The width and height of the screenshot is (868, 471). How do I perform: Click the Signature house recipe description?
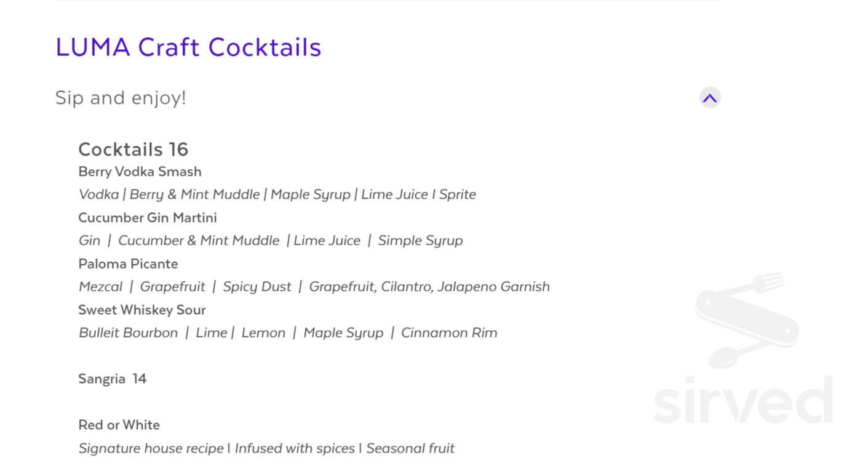pyautogui.click(x=151, y=448)
